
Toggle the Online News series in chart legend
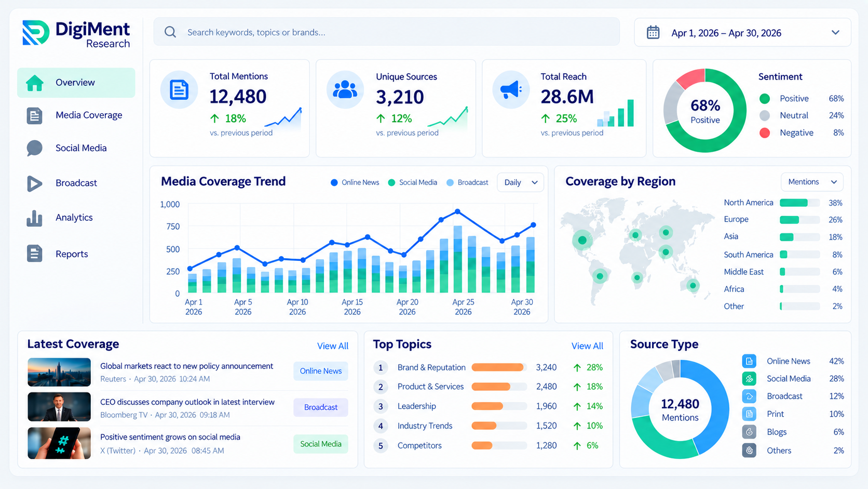[x=355, y=182]
